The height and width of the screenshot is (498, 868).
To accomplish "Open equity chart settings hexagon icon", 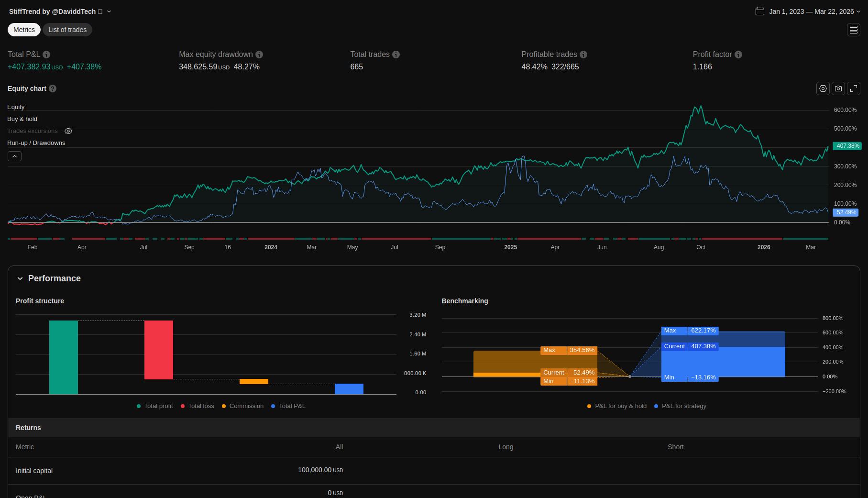I will (x=823, y=89).
